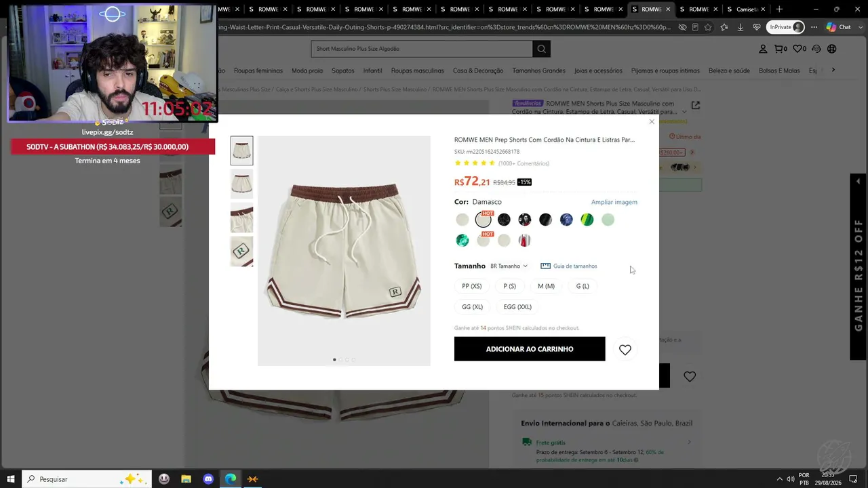Click the Windows Pesquisar search box
The height and width of the screenshot is (488, 868).
coord(87,479)
